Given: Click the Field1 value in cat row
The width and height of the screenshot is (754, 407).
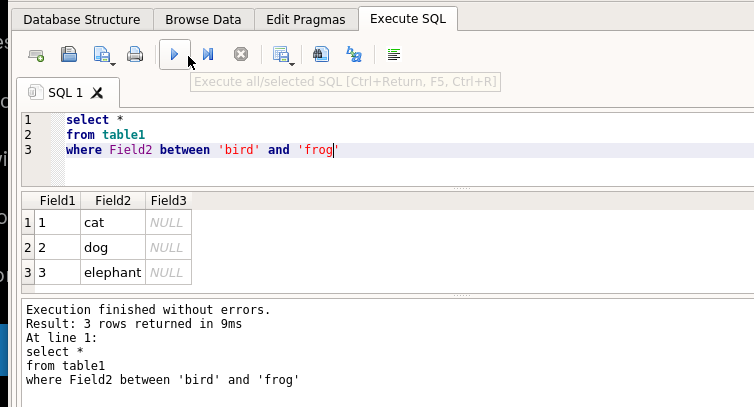Looking at the screenshot, I should pyautogui.click(x=58, y=222).
